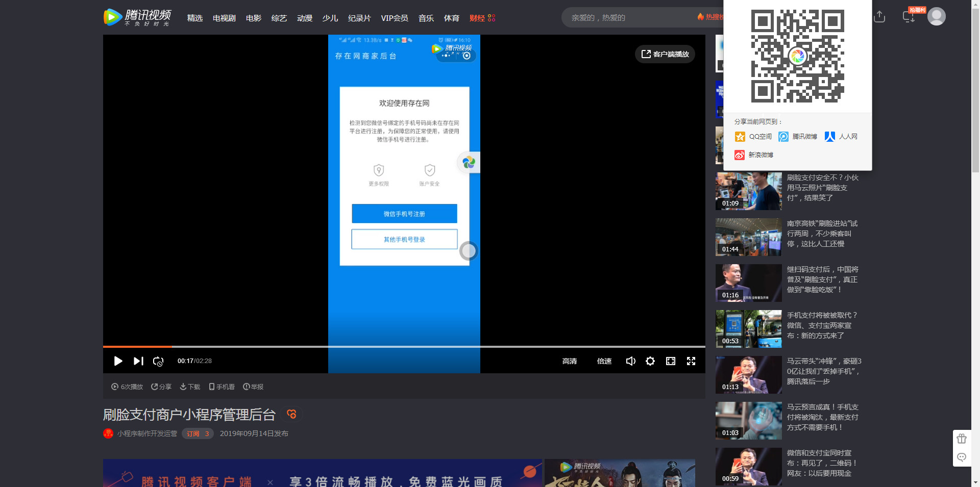Open 马云带头冲锋 video title
The width and height of the screenshot is (980, 487).
tap(824, 371)
